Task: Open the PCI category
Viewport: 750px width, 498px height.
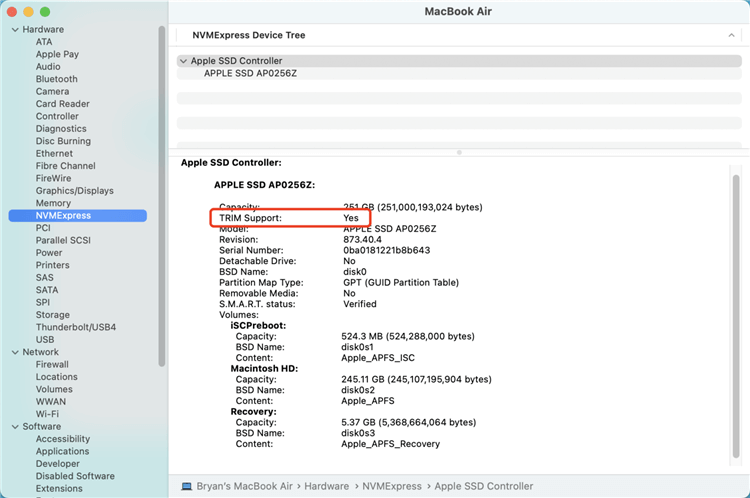Action: (43, 229)
